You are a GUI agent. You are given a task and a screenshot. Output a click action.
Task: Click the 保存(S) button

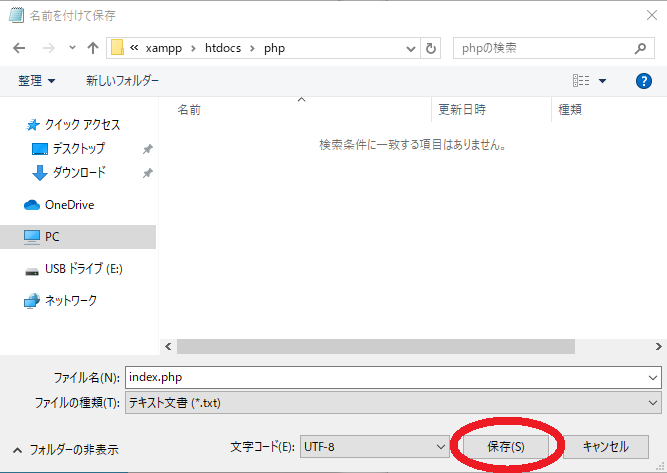506,447
